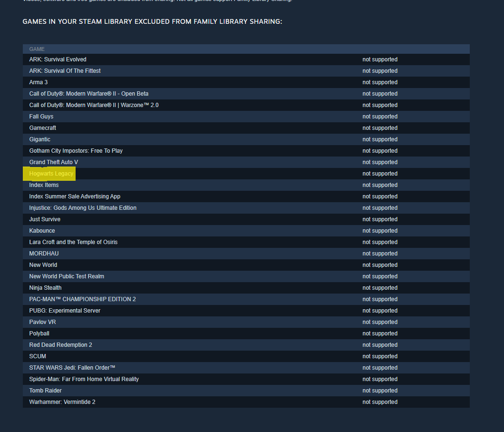The height and width of the screenshot is (432, 504).
Task: Click 'not supported' status for Warhammer: Vermintide 2
Action: click(380, 402)
